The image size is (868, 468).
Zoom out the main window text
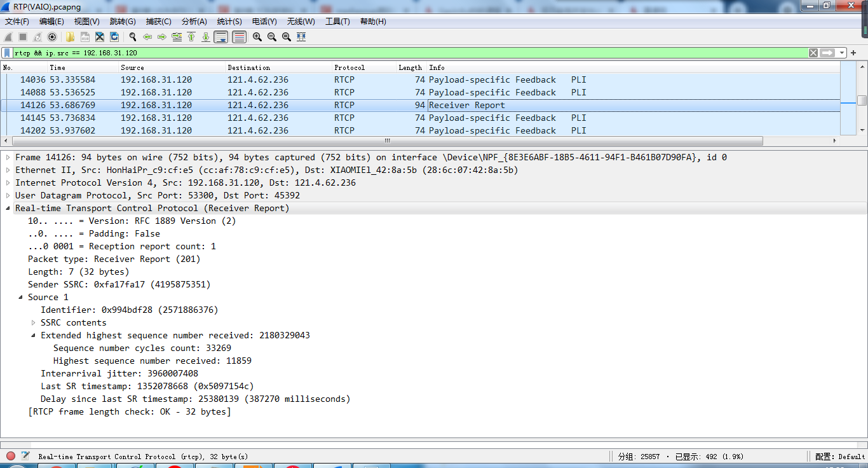pyautogui.click(x=272, y=37)
